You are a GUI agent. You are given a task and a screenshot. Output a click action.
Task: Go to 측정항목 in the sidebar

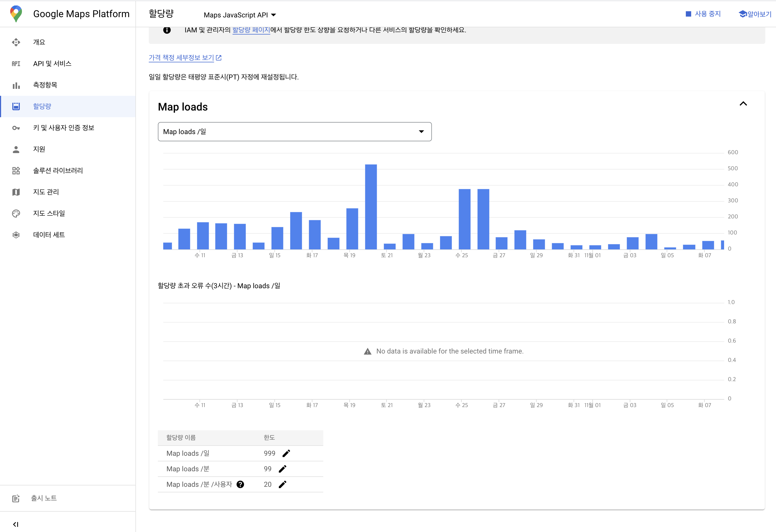click(x=45, y=85)
